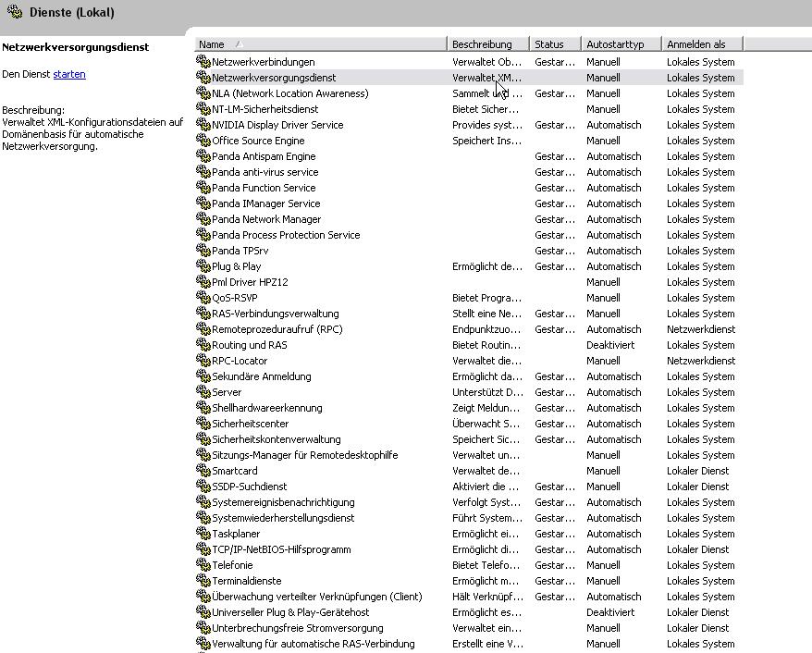Click the Telefonie service gear icon
This screenshot has height=653, width=812.
[x=203, y=565]
